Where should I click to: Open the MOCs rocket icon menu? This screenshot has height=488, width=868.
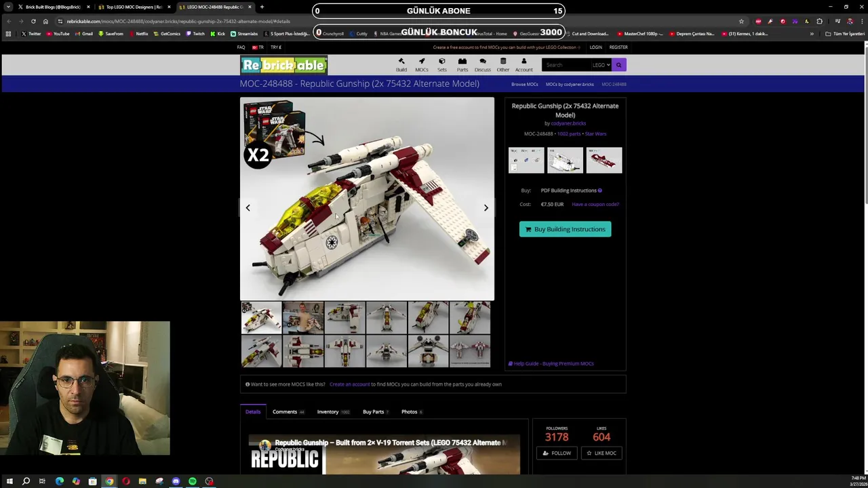point(422,64)
